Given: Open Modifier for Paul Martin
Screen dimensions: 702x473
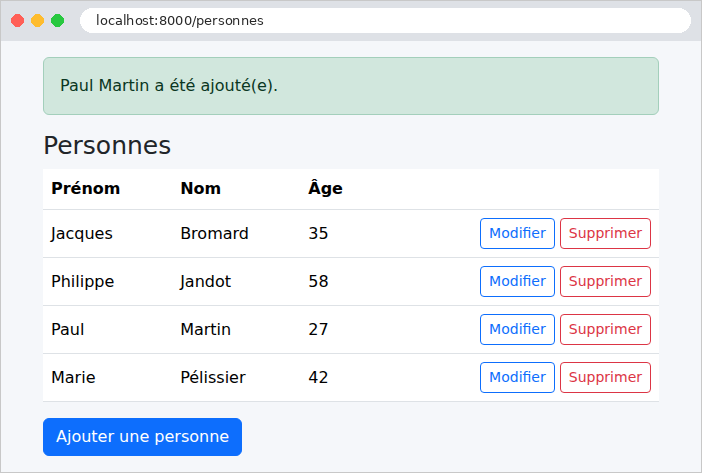Looking at the screenshot, I should point(517,329).
